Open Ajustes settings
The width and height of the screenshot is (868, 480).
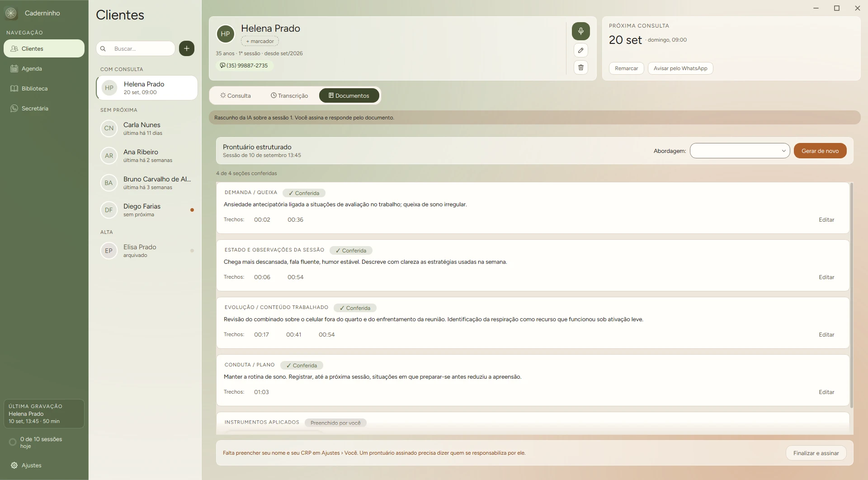click(44, 466)
